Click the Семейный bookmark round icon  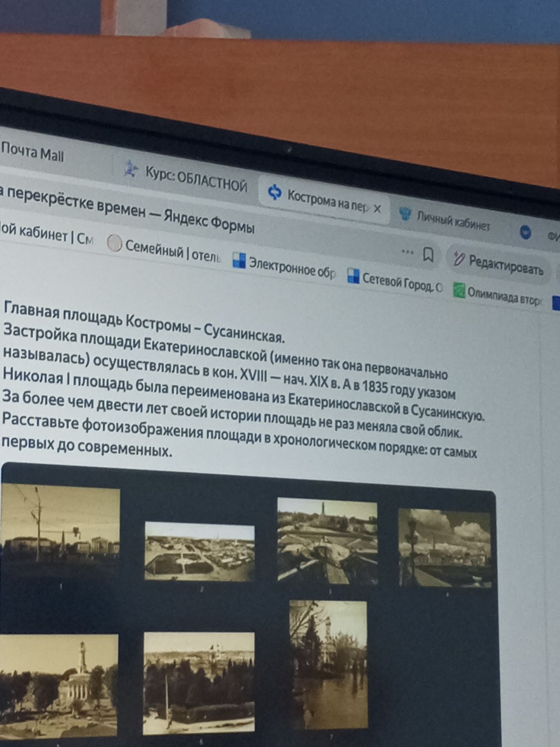pos(114,244)
